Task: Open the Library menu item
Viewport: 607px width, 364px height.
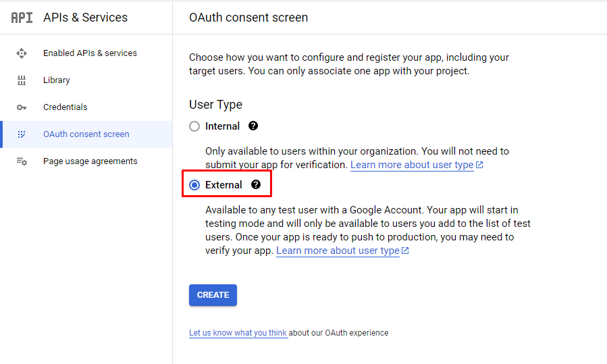Action: (86, 80)
